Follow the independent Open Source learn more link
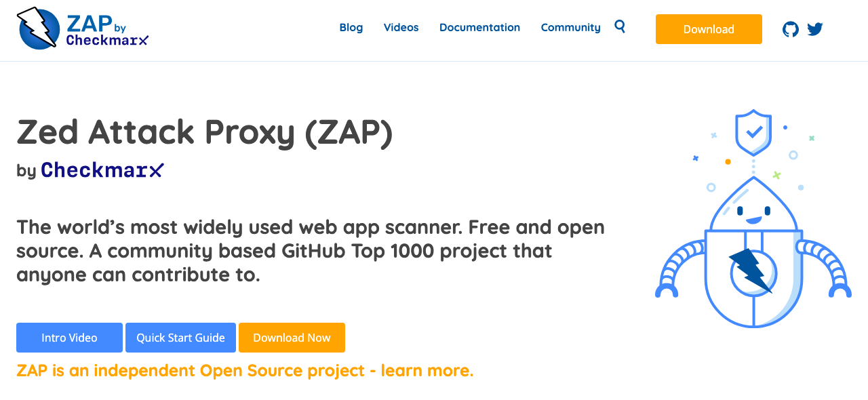This screenshot has width=868, height=400. (x=245, y=371)
